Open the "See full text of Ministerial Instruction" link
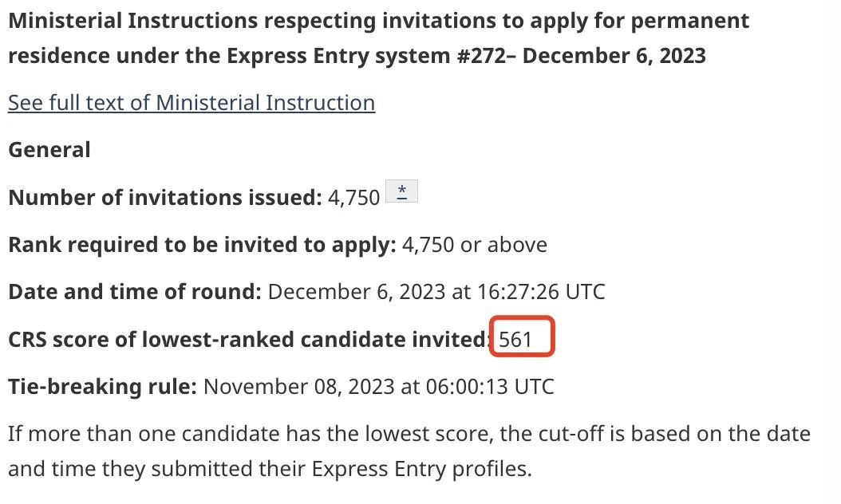This screenshot has width=841, height=504. point(191,103)
